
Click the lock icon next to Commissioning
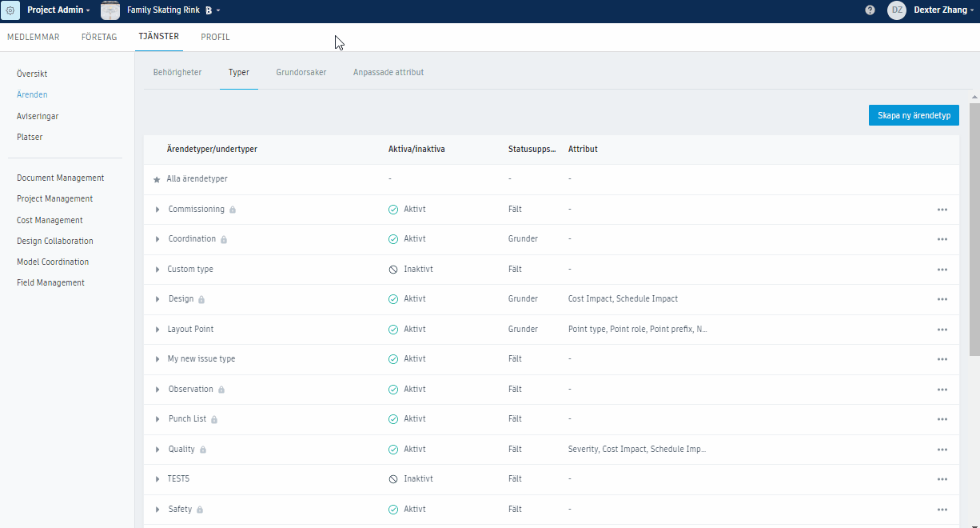(x=233, y=210)
